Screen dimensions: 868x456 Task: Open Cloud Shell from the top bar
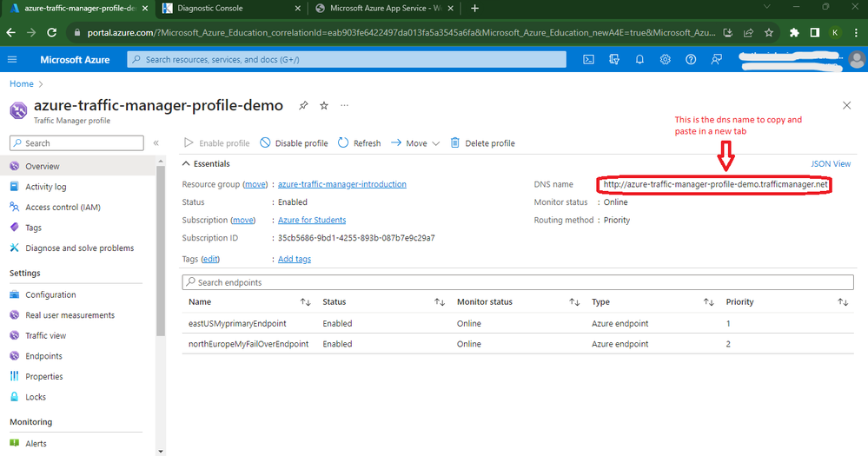588,59
